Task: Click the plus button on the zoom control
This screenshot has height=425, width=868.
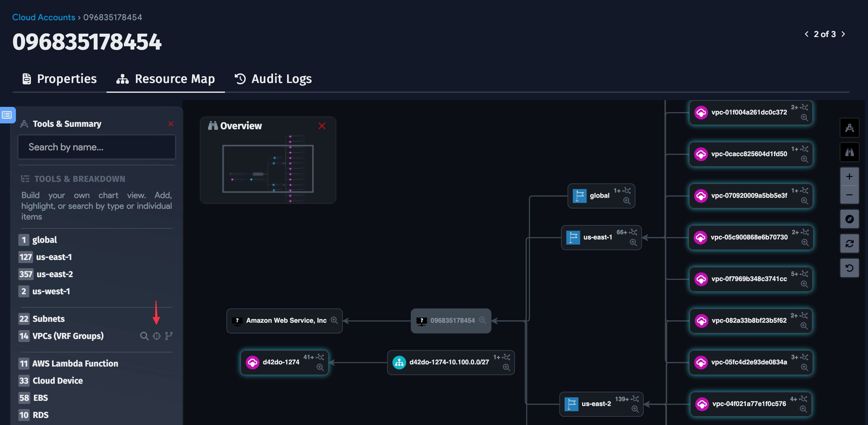Action: click(x=849, y=177)
